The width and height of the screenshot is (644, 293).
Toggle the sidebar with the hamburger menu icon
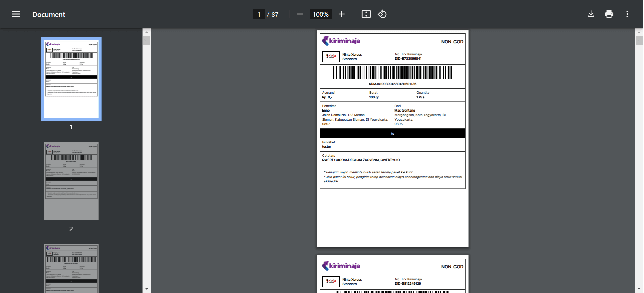click(x=16, y=14)
